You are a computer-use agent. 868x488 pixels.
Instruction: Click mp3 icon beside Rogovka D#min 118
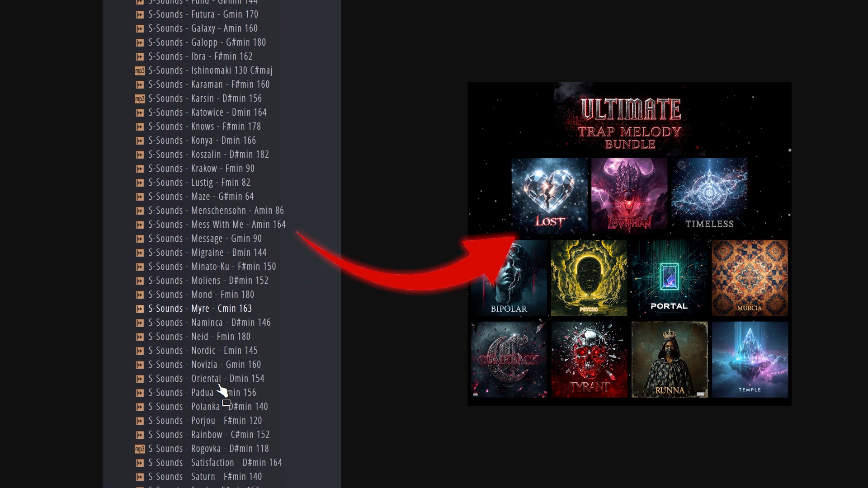[x=140, y=449]
